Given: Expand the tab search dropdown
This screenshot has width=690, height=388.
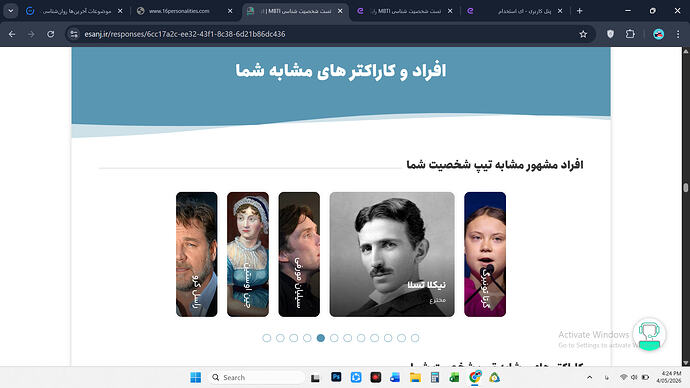Looking at the screenshot, I should [x=11, y=11].
